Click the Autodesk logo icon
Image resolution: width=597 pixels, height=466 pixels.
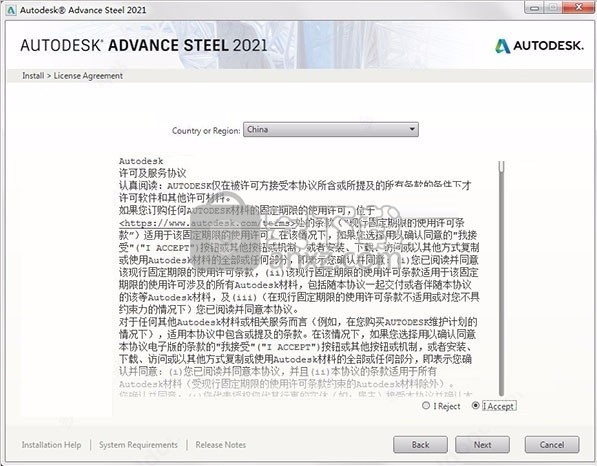[x=503, y=46]
